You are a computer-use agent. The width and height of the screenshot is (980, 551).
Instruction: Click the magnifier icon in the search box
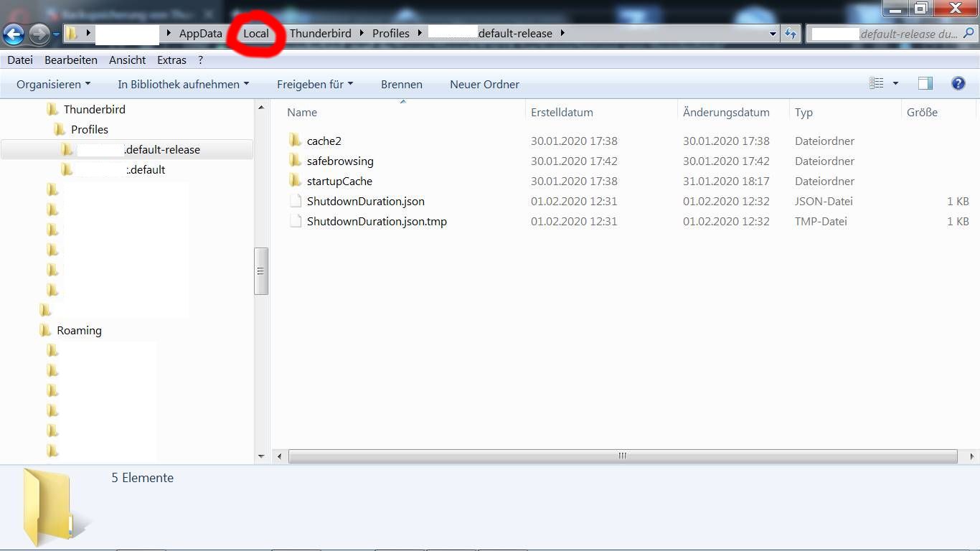click(x=968, y=33)
